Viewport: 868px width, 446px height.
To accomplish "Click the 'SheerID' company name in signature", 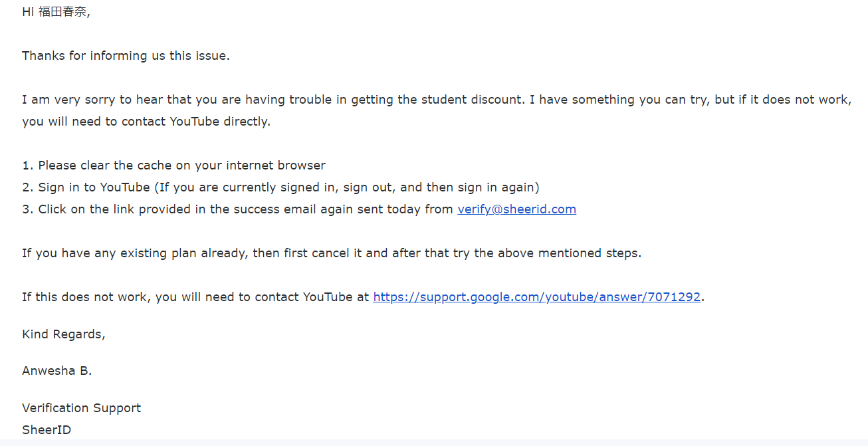I will [47, 430].
